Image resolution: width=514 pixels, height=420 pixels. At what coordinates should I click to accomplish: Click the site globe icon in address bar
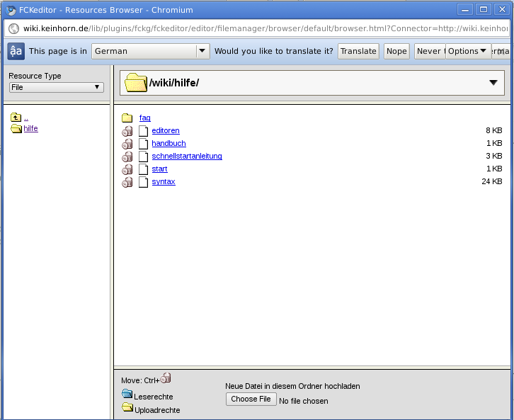13,28
